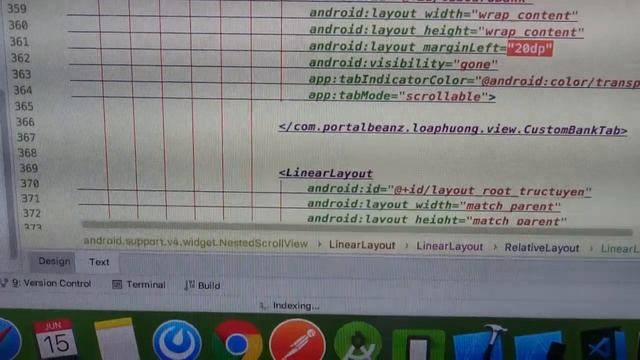Viewport: 640px width, 360px height.
Task: Click line number 370 in gutter
Action: [x=30, y=184]
